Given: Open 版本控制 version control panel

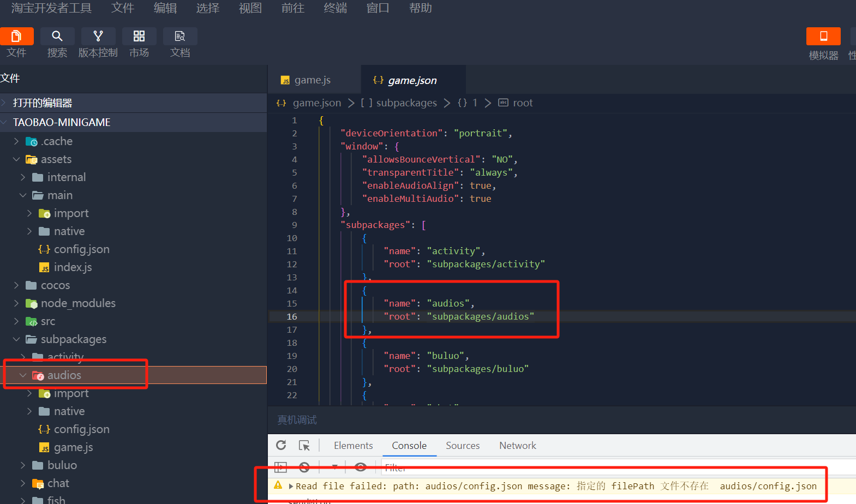Looking at the screenshot, I should point(98,37).
